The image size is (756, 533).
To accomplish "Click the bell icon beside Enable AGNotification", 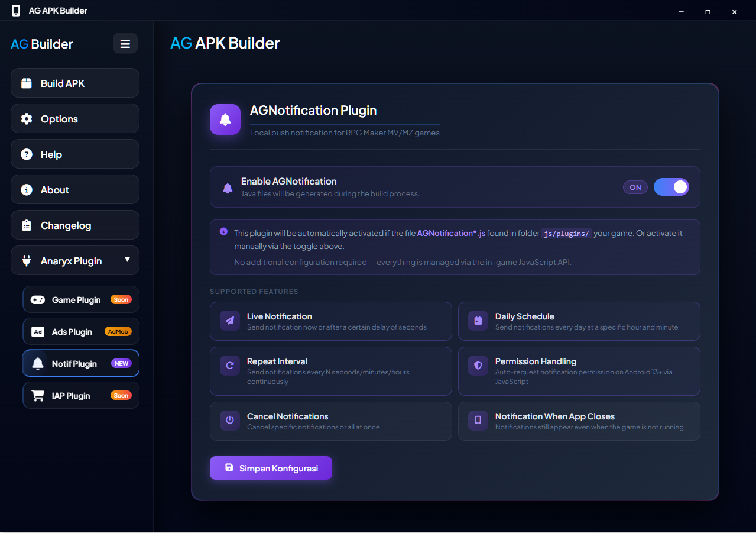I will coord(228,188).
